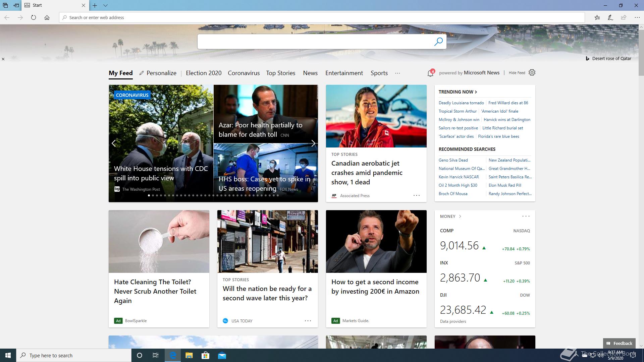The width and height of the screenshot is (644, 362).
Task: Set these tabs aside icon
Action: [x=16, y=5]
